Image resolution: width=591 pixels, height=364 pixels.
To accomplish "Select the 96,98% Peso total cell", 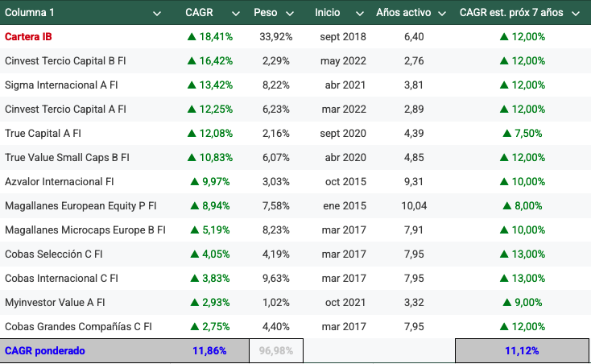I will (x=276, y=350).
